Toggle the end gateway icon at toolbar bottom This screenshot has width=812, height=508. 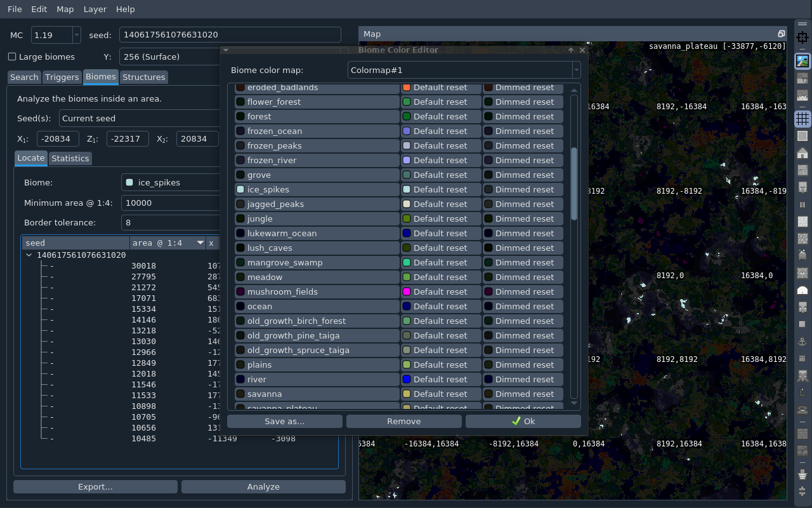coord(802,491)
